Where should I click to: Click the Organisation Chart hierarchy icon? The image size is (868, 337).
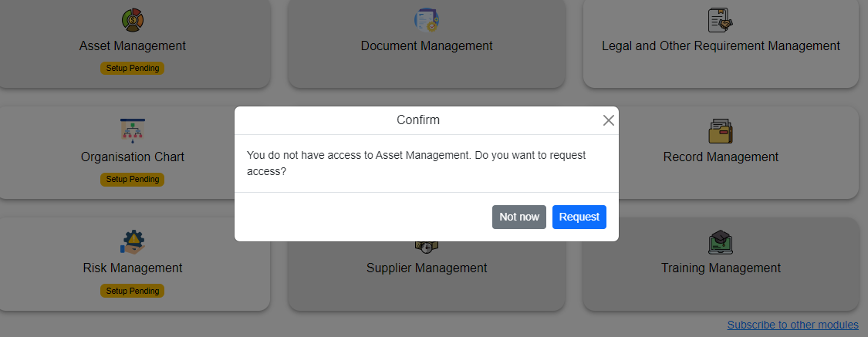133,130
